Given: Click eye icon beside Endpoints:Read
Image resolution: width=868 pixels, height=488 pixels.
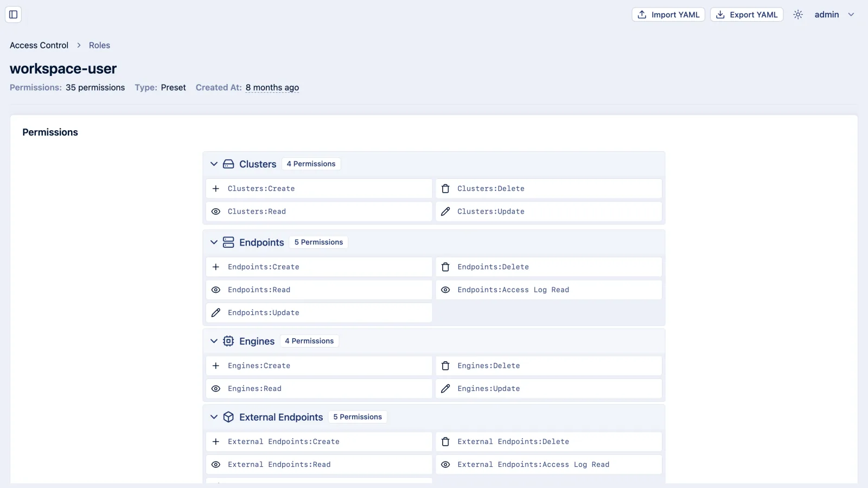Looking at the screenshot, I should pos(216,290).
